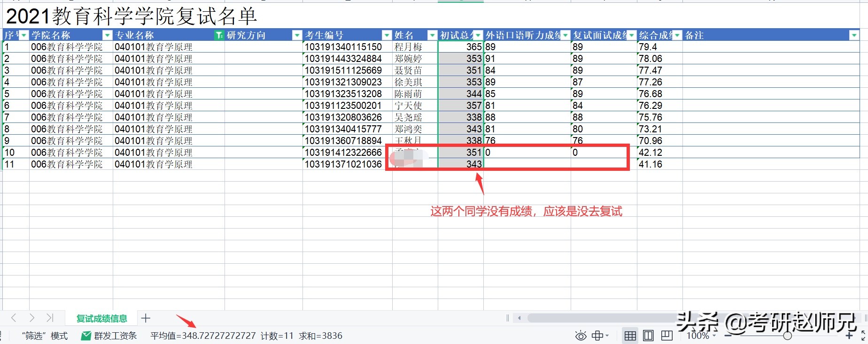Open the 综合成绩 column filter dropdown
This screenshot has height=344, width=868.
[677, 35]
